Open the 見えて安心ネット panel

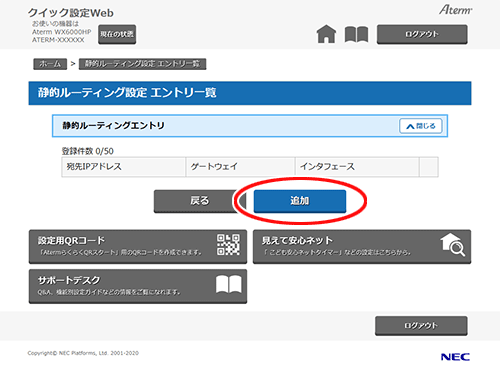[x=362, y=246]
